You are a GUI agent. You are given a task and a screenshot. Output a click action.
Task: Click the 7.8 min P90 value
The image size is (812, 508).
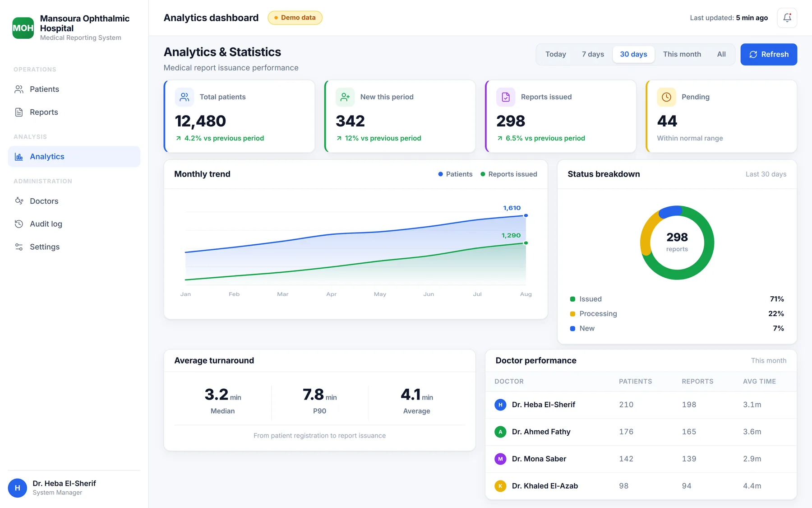click(x=319, y=395)
